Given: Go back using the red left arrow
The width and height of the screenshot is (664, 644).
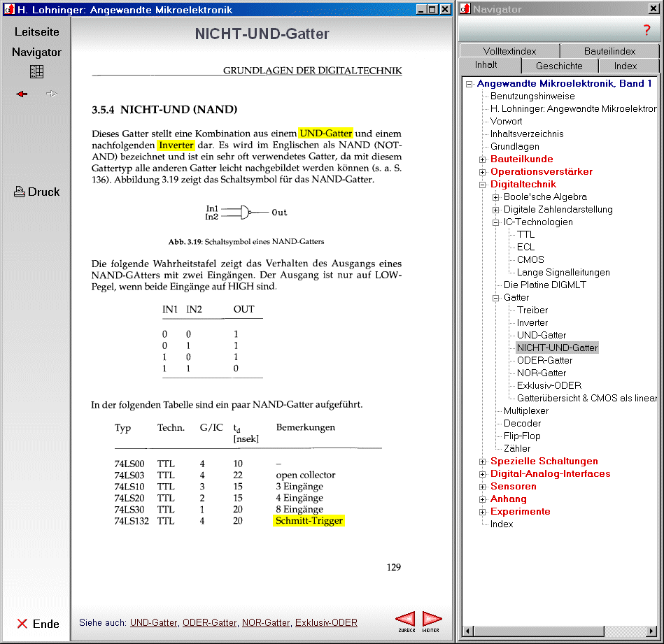Looking at the screenshot, I should [x=22, y=94].
